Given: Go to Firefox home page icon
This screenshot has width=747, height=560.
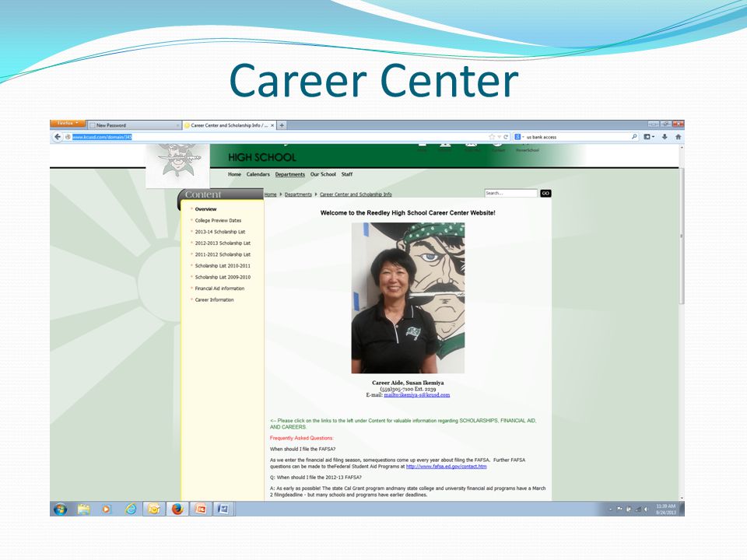Looking at the screenshot, I should point(678,137).
